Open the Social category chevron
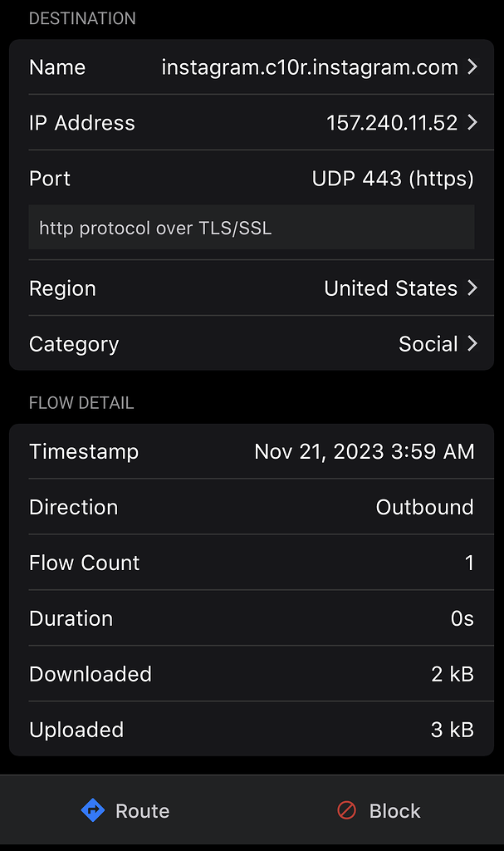Viewport: 504px width, 851px height. pos(473,343)
